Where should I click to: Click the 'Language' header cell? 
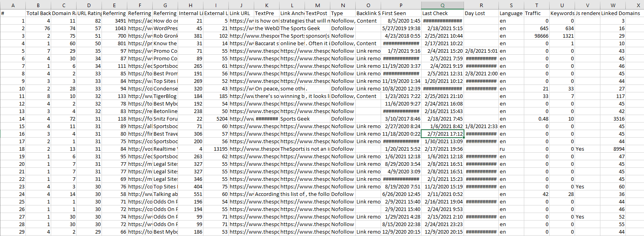[x=511, y=13]
